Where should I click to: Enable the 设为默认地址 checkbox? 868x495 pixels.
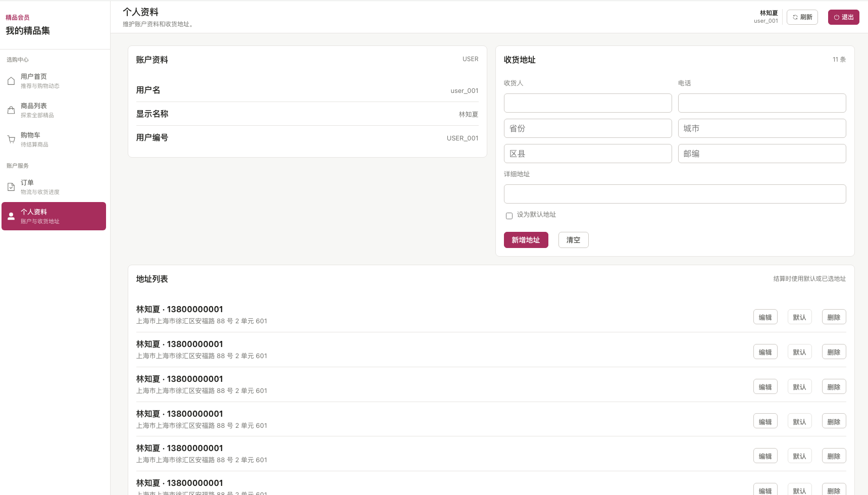pyautogui.click(x=509, y=216)
